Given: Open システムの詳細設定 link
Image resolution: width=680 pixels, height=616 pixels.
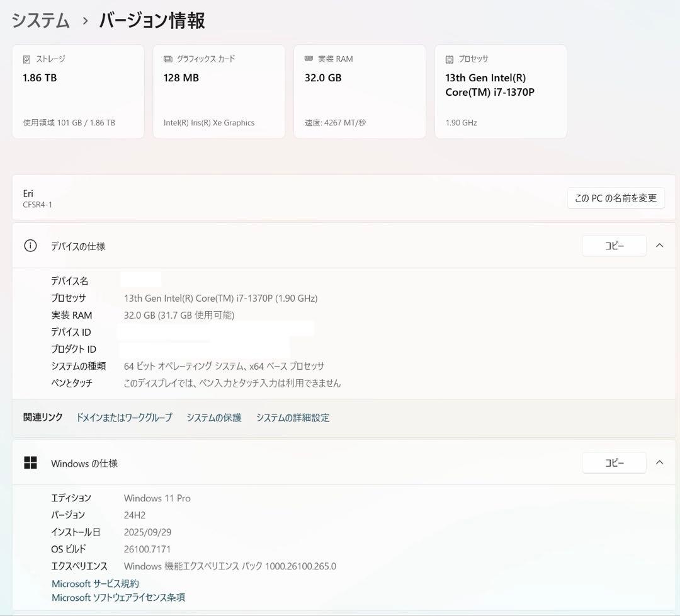Looking at the screenshot, I should tap(292, 418).
